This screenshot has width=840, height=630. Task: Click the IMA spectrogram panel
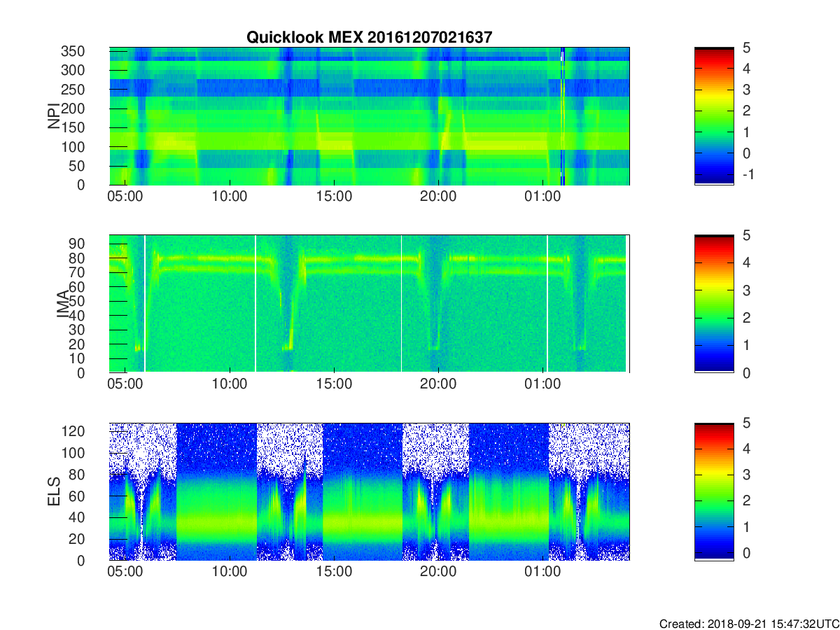(x=370, y=304)
